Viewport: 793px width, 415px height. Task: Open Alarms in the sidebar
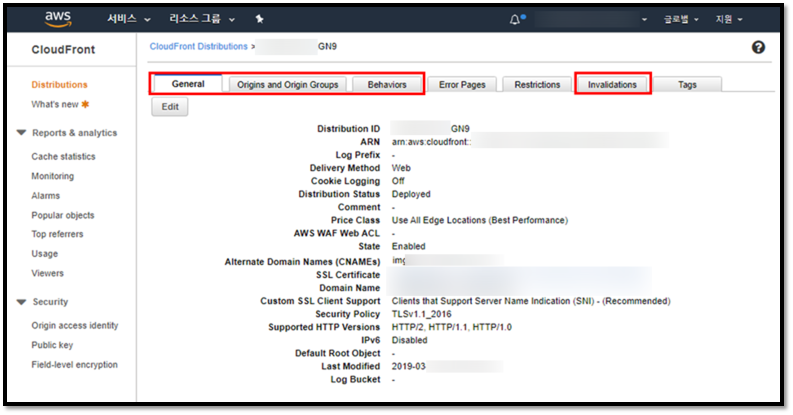pyautogui.click(x=46, y=196)
